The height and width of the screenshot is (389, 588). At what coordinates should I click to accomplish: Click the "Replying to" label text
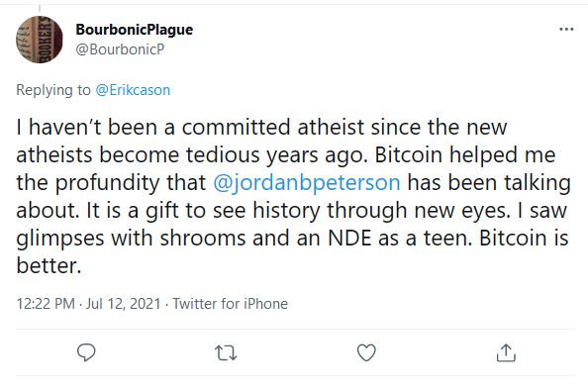pyautogui.click(x=53, y=90)
